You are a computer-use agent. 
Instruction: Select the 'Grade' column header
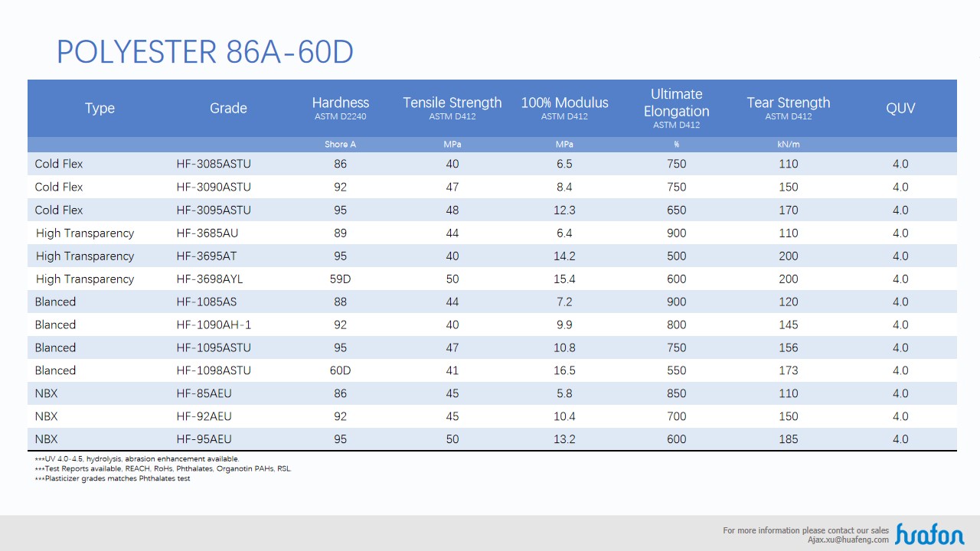click(228, 108)
